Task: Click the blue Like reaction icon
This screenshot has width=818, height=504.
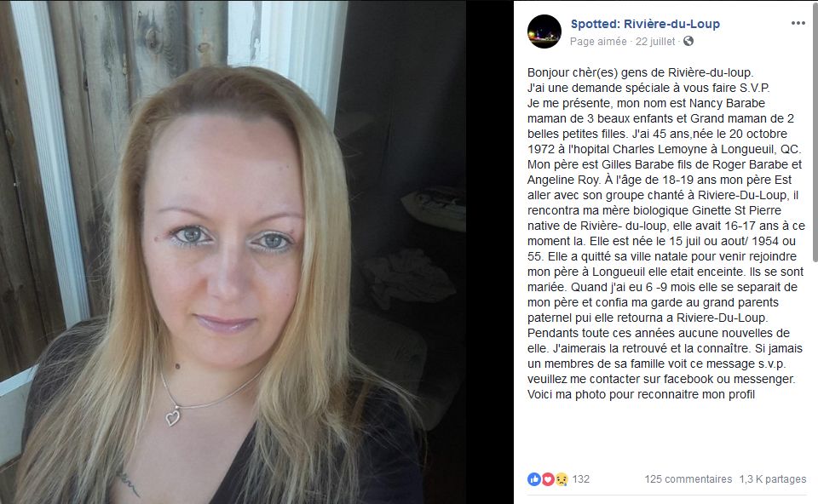Action: point(533,479)
